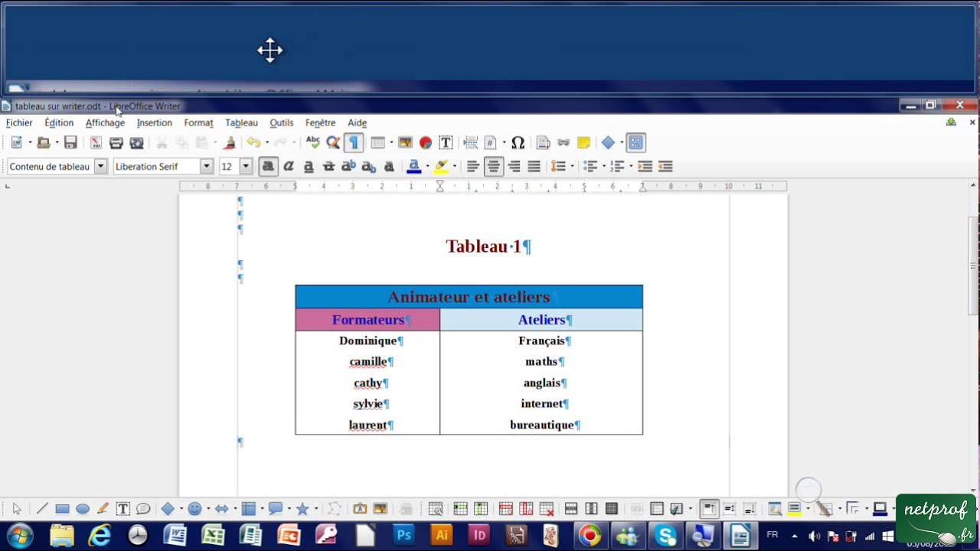Screen dimensions: 980x551
Task: Open the Outils menu
Action: pyautogui.click(x=281, y=122)
